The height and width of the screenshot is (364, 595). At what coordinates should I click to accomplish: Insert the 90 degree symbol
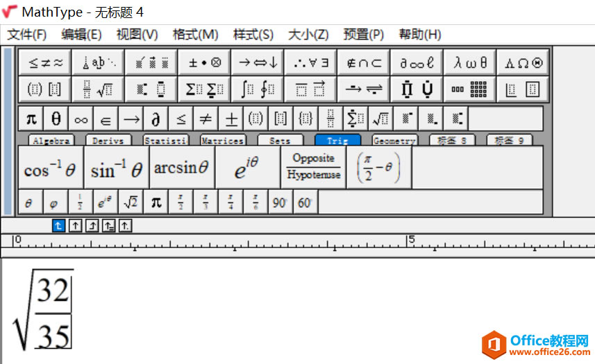[280, 202]
